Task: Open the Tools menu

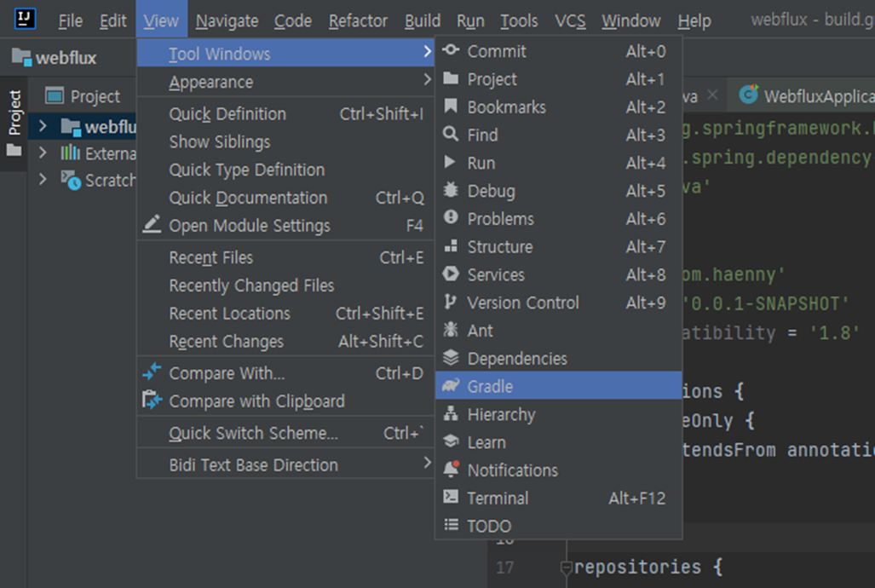Action: pyautogui.click(x=519, y=21)
